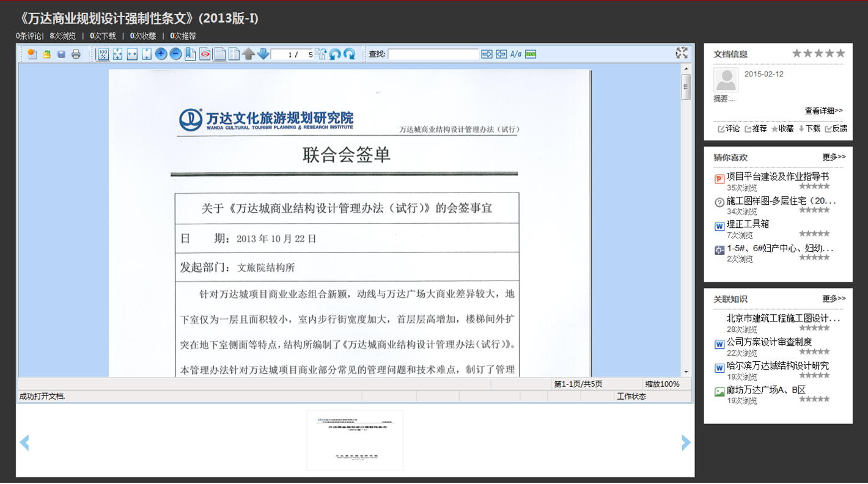Viewport: 868px width, 484px height.
Task: Select the 100% actual size view icon
Action: (x=103, y=54)
